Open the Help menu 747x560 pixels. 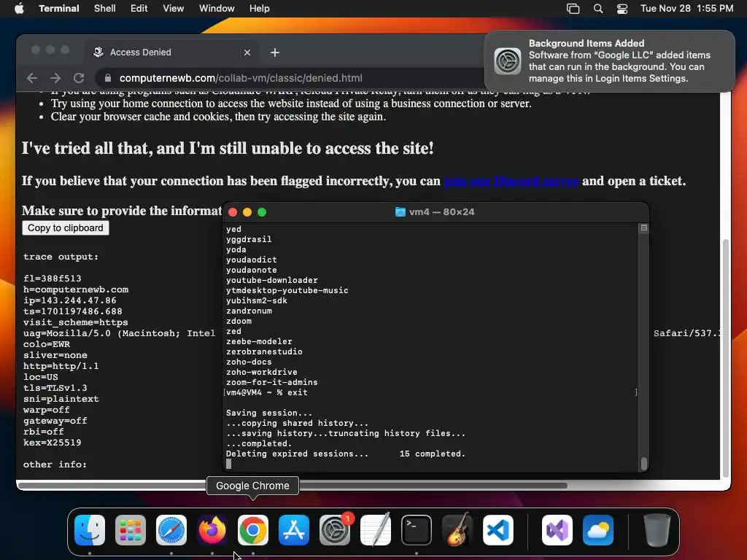point(259,8)
